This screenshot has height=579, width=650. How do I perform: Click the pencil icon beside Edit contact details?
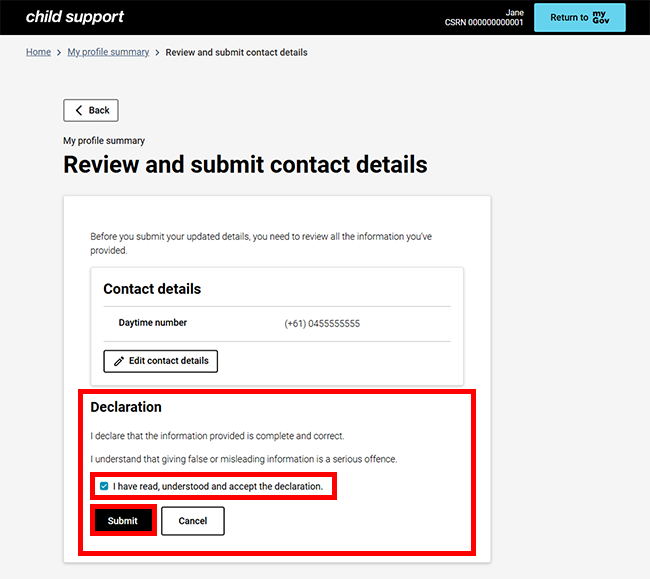[x=119, y=361]
